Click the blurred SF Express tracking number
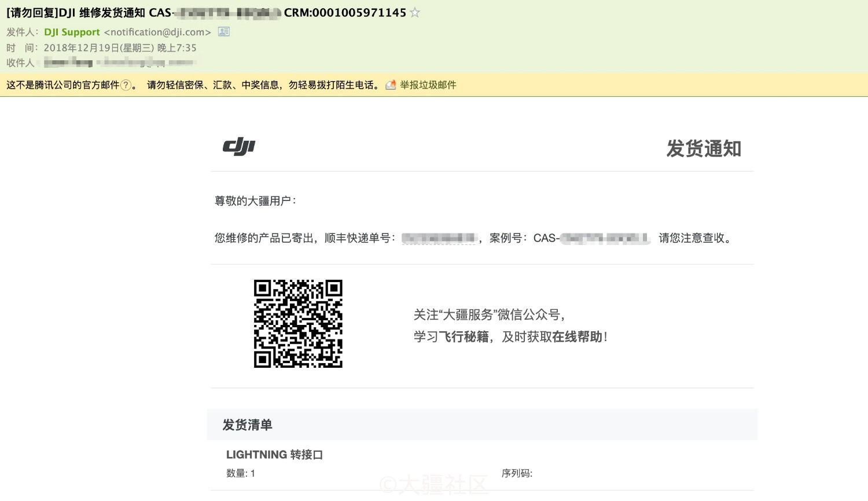 pos(439,238)
